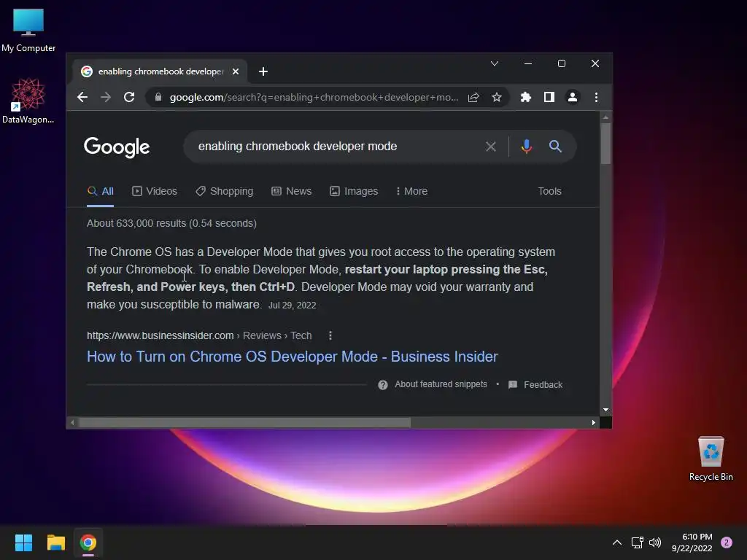Viewport: 747px width, 560px height.
Task: Click the 'About featured snippets' link
Action: 441,384
